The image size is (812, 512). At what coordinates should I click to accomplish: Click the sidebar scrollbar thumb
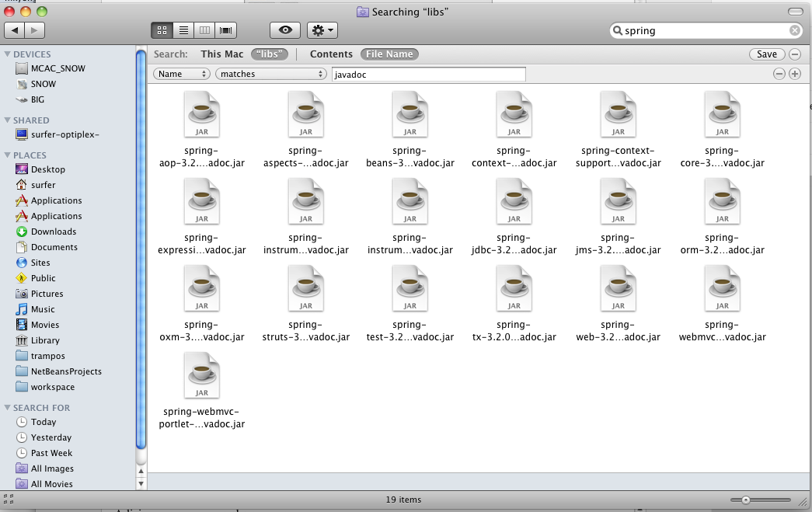(141, 249)
